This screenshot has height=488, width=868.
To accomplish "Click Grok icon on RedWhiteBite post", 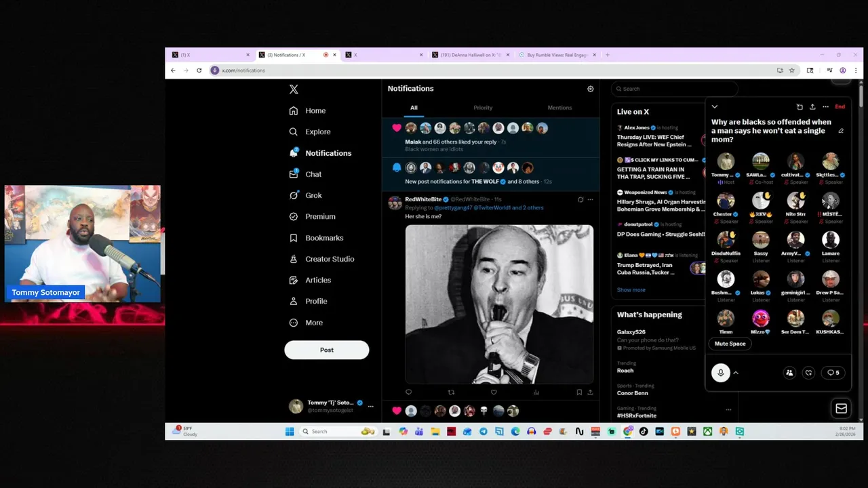I will point(580,199).
